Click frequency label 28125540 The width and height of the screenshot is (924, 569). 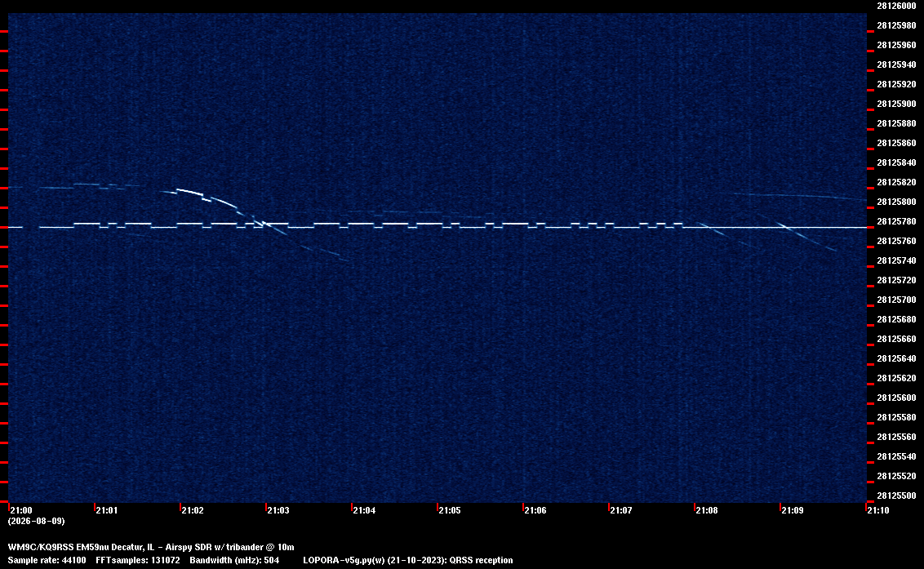pyautogui.click(x=896, y=456)
